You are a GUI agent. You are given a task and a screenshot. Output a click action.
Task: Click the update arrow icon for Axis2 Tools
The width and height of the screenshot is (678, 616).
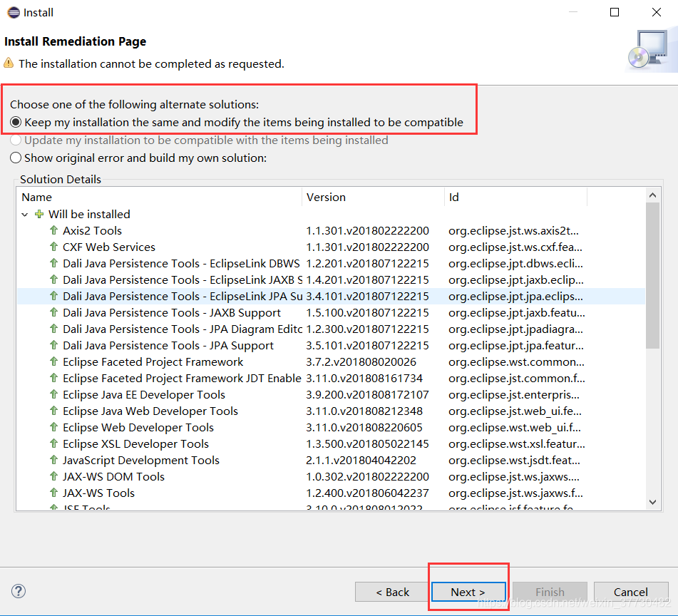pos(53,230)
